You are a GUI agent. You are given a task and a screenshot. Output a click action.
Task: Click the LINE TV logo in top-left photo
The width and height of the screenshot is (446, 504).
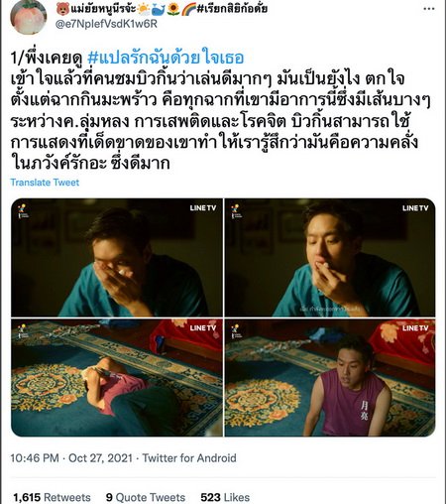click(x=203, y=208)
